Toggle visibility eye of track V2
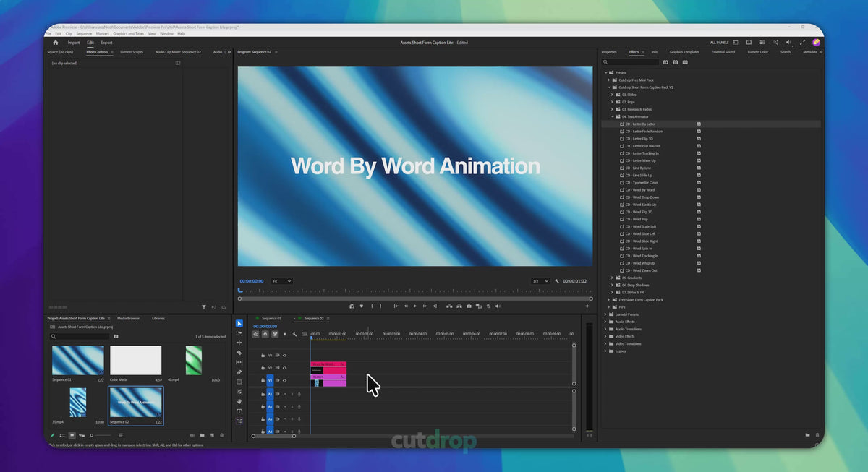Image resolution: width=868 pixels, height=472 pixels. [x=284, y=368]
